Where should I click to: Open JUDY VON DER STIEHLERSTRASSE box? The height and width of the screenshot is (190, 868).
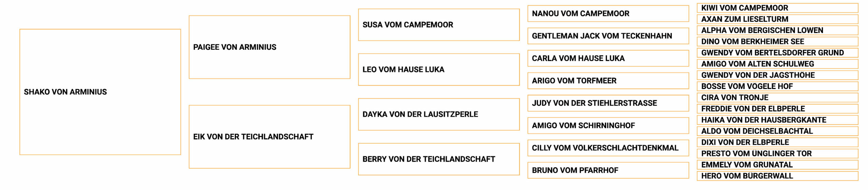pos(608,103)
